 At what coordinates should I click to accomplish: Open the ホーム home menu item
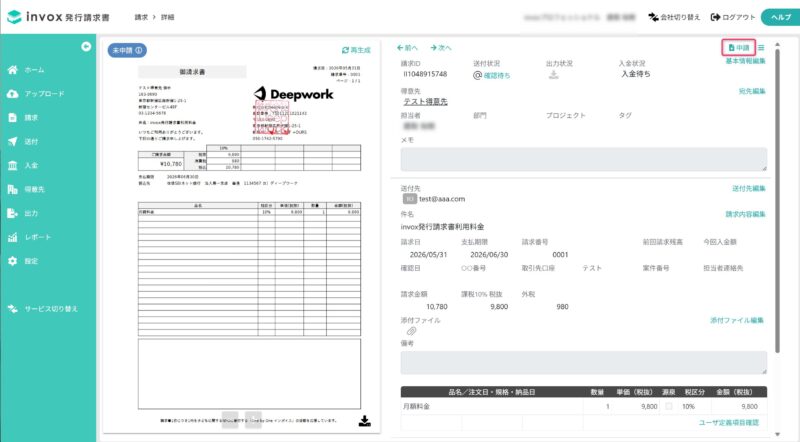[34, 70]
